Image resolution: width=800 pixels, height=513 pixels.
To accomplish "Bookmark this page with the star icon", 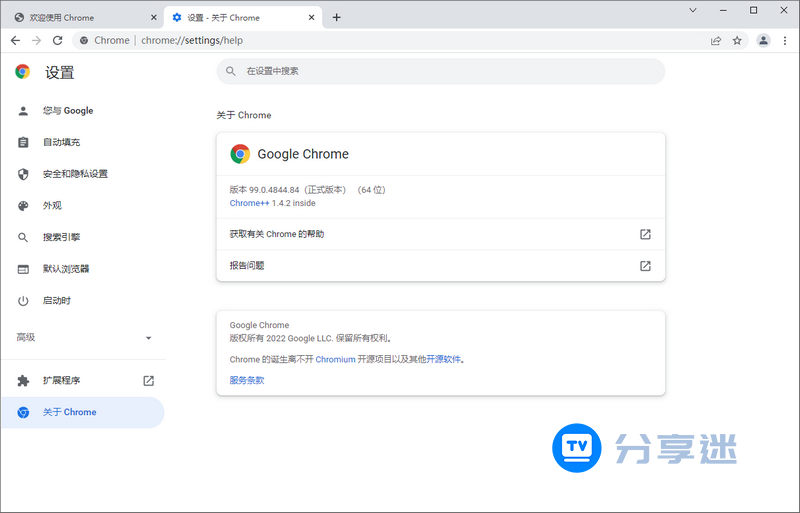I will tap(737, 40).
